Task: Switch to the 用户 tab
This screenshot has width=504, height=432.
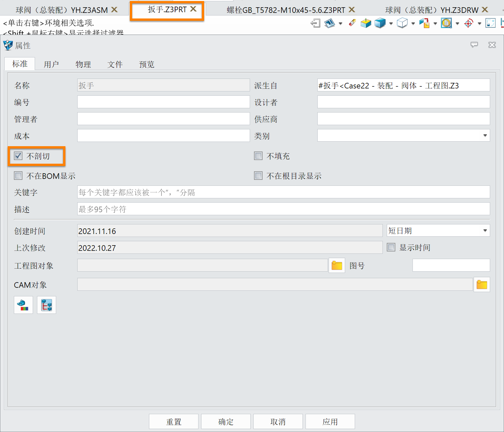Action: point(52,64)
